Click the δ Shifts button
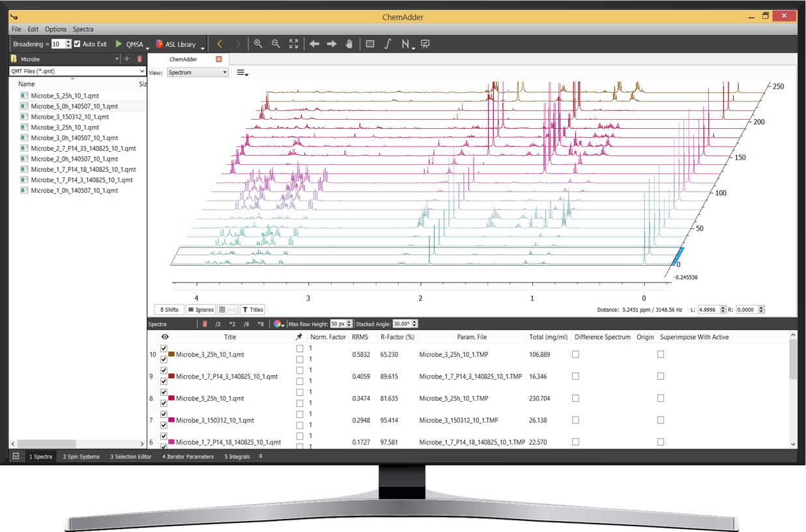Image resolution: width=806 pixels, height=532 pixels. [169, 310]
